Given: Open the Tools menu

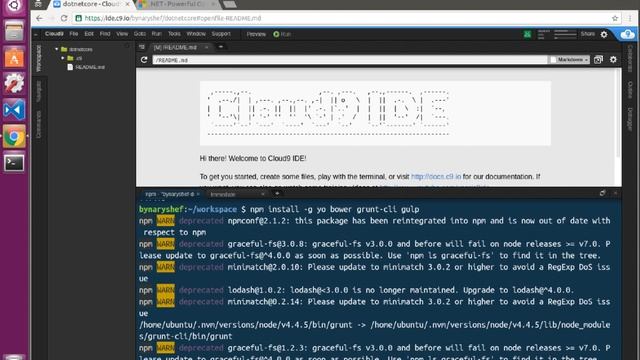Looking at the screenshot, I should click(x=174, y=34).
